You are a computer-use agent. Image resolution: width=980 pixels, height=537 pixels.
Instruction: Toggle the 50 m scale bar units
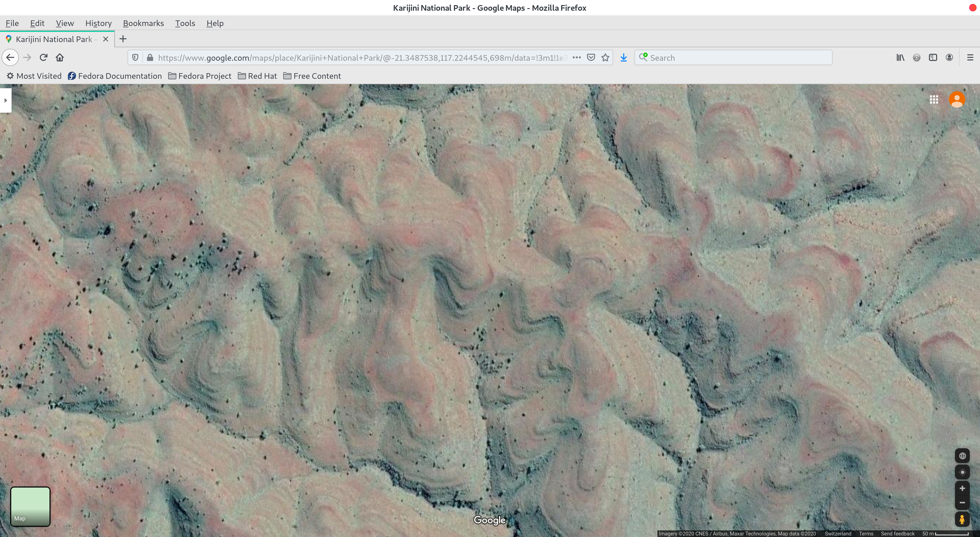coord(945,534)
